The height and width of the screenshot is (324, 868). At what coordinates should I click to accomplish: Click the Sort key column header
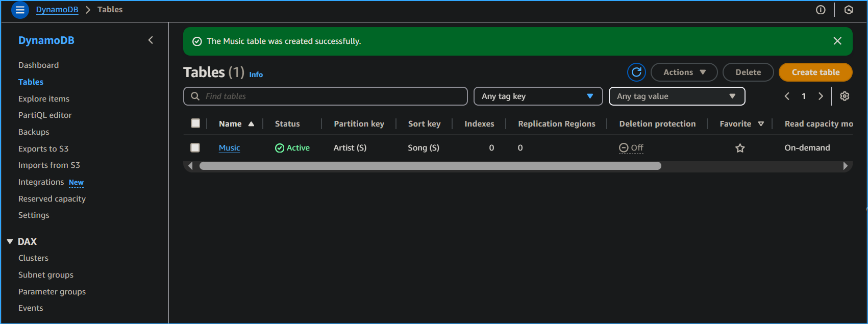[424, 124]
